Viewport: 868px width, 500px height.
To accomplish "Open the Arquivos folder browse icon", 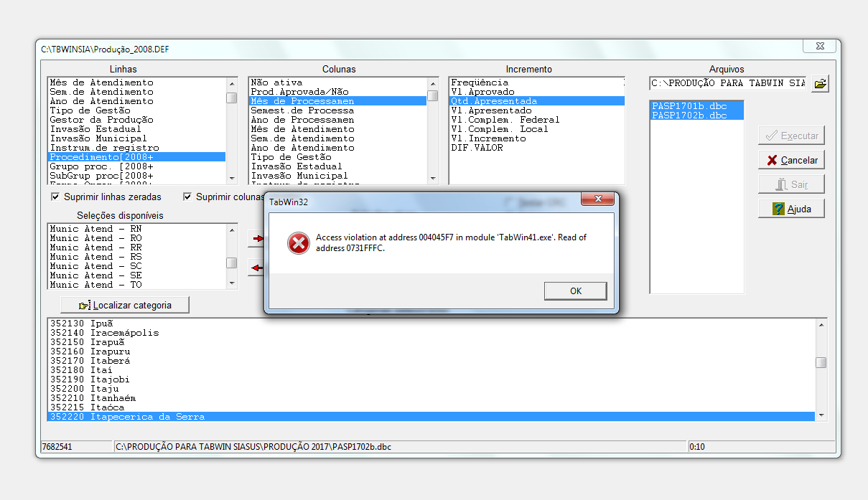I will pos(820,84).
